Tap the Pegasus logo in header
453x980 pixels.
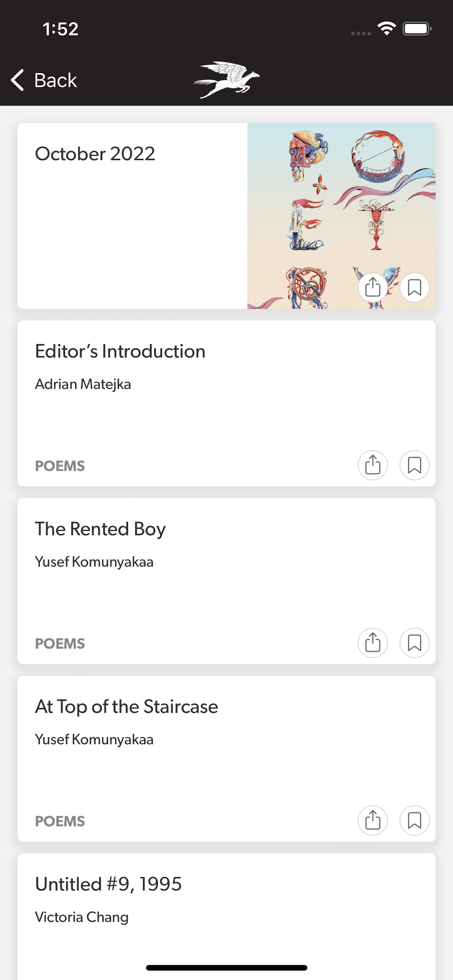pos(226,80)
